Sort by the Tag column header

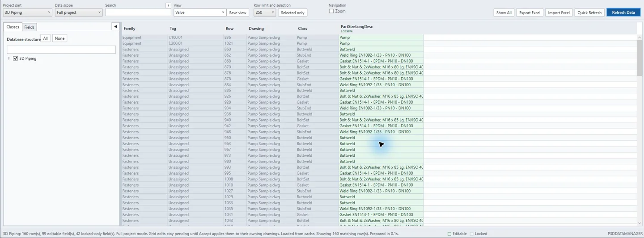173,29
